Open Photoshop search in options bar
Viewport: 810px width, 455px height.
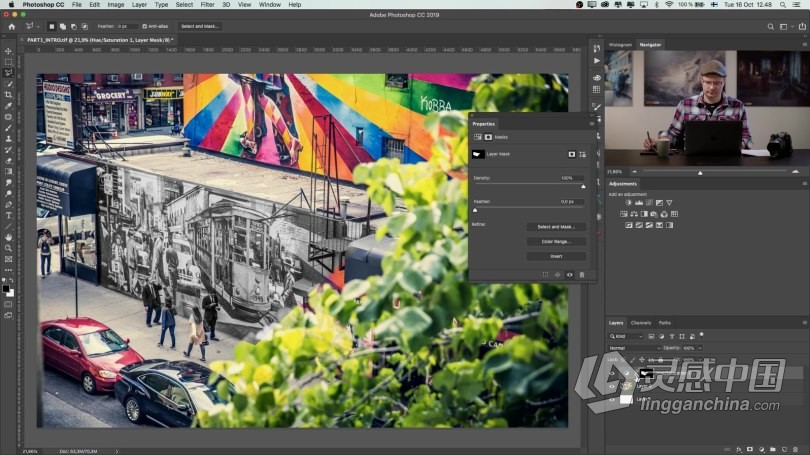pos(770,26)
